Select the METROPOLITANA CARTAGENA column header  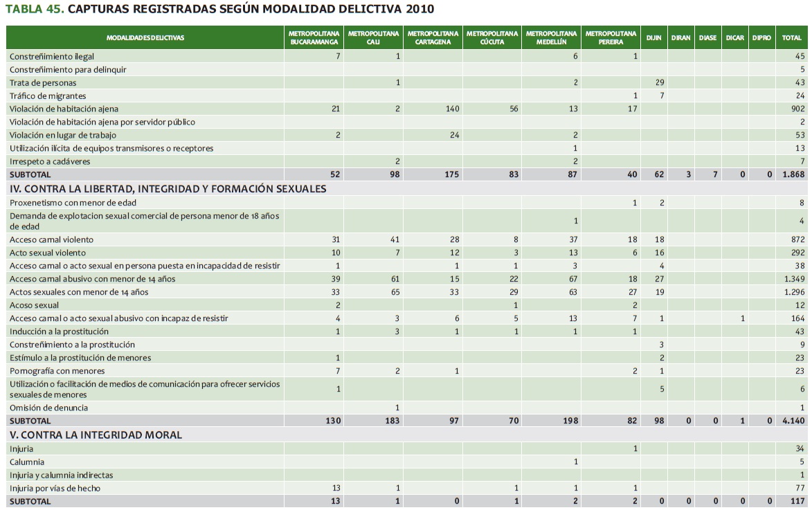[433, 37]
